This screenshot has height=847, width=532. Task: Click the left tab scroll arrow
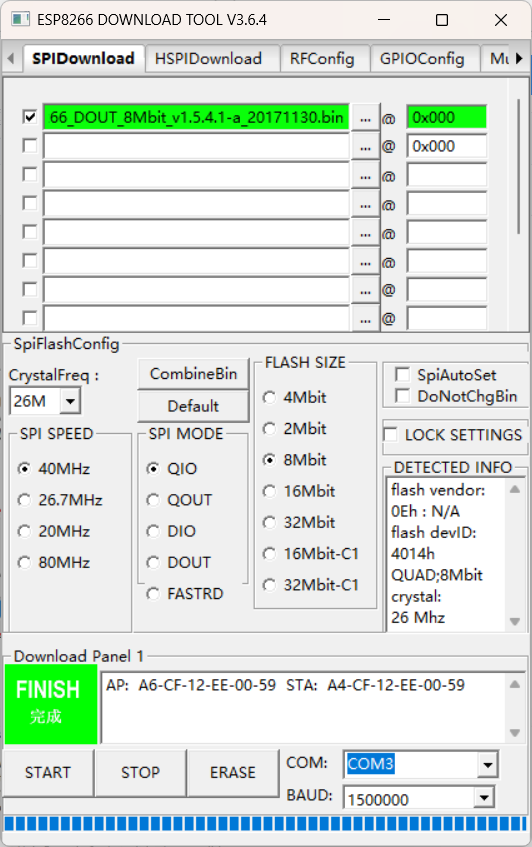coord(11,58)
